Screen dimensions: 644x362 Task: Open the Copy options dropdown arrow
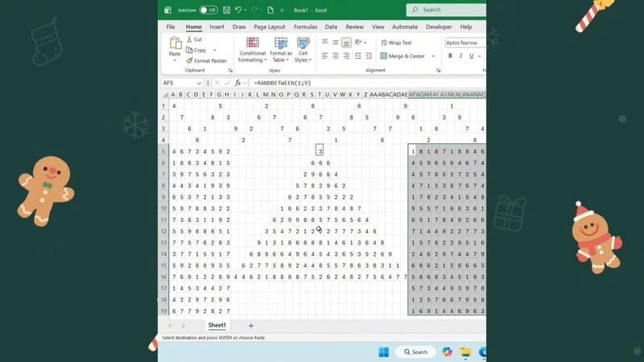[214, 50]
